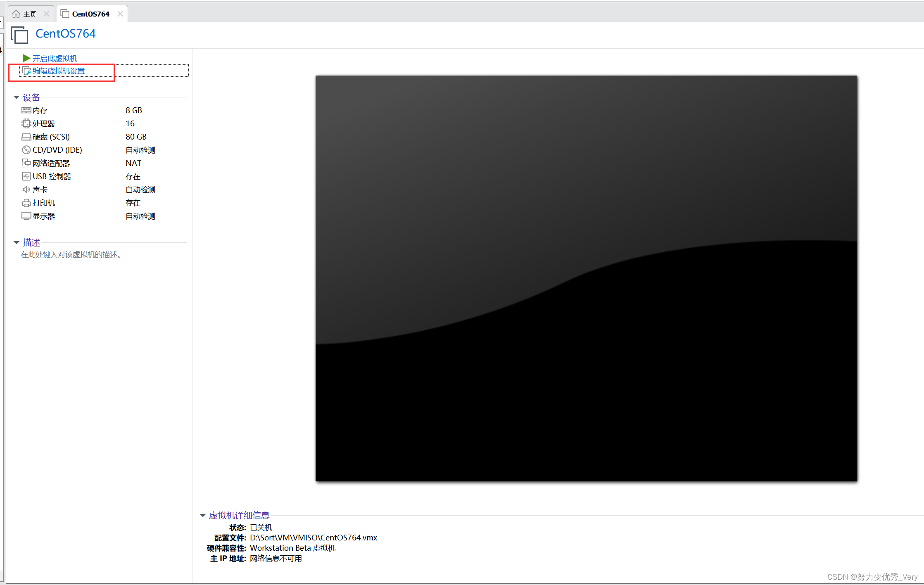Screen dimensions: 924x585
Task: Collapse the 虚拟机详细信息 details section
Action: pyautogui.click(x=202, y=515)
